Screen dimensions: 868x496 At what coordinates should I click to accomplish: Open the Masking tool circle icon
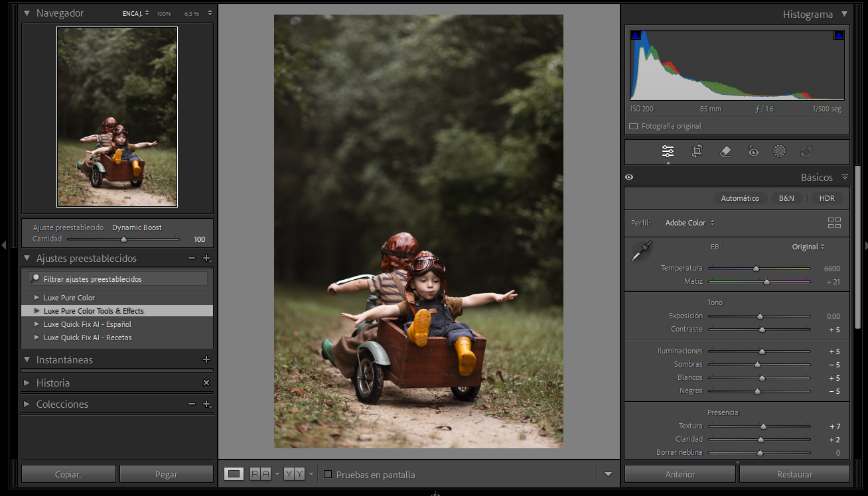(x=779, y=151)
